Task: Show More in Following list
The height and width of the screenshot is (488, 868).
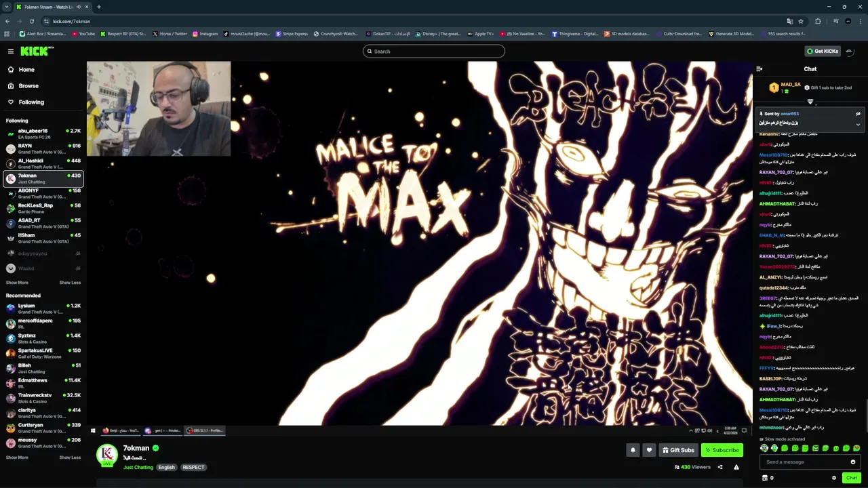Action: click(x=17, y=283)
